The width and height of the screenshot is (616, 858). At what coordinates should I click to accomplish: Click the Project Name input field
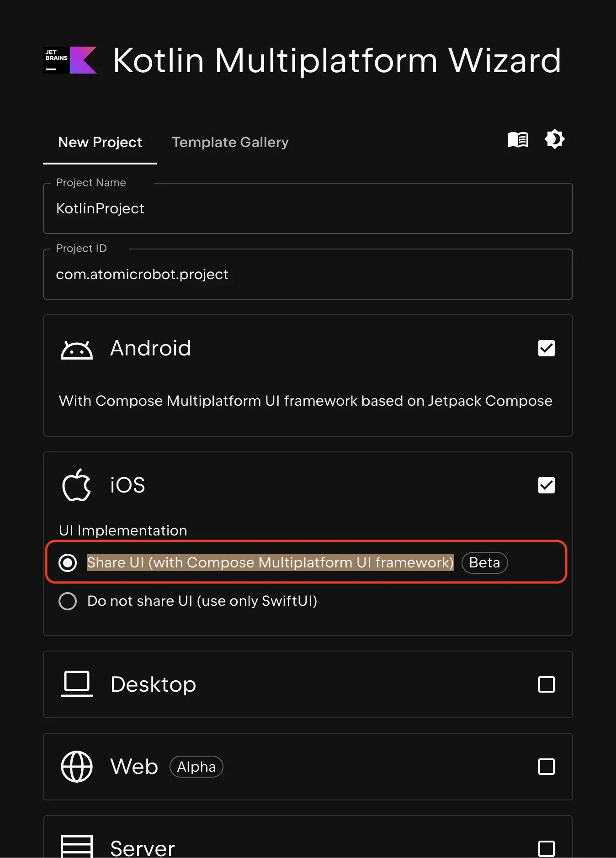(x=308, y=209)
